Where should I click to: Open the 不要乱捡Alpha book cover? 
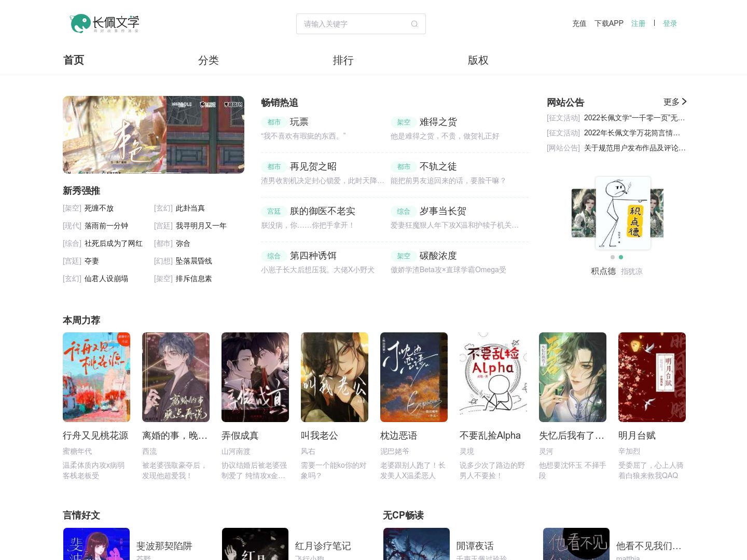(x=493, y=377)
